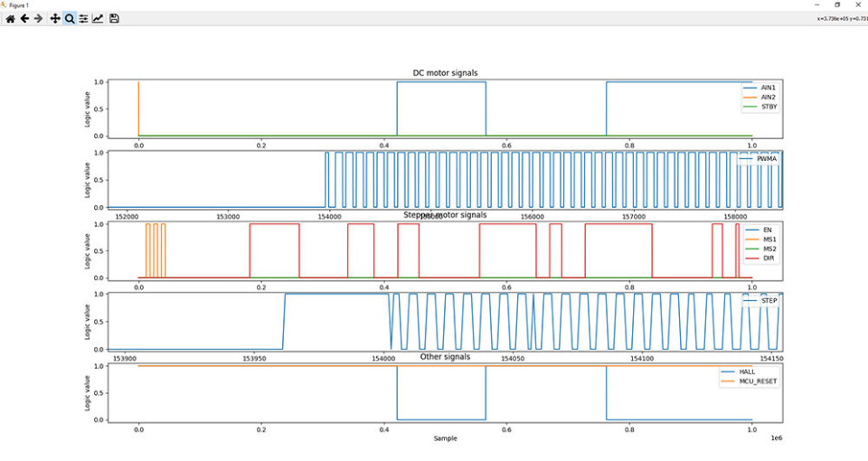The height and width of the screenshot is (461, 868).
Task: Go forward to the next view
Action: 39,18
